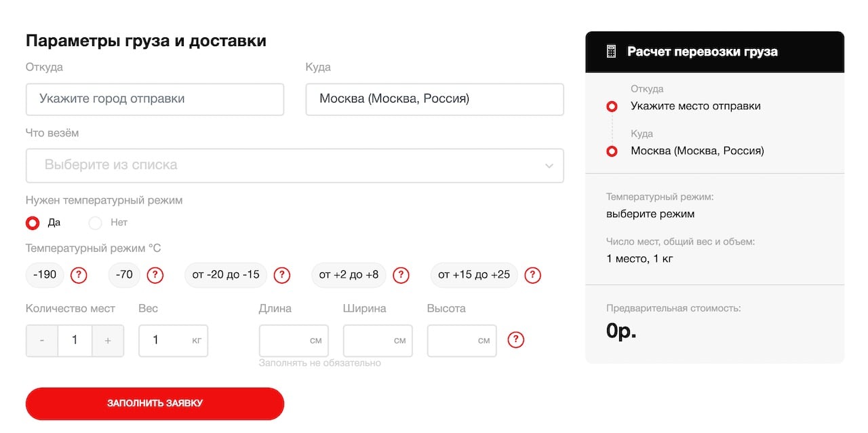Screen dimensions: 868x433
Task: Select the Да radio button
Action: [31, 223]
